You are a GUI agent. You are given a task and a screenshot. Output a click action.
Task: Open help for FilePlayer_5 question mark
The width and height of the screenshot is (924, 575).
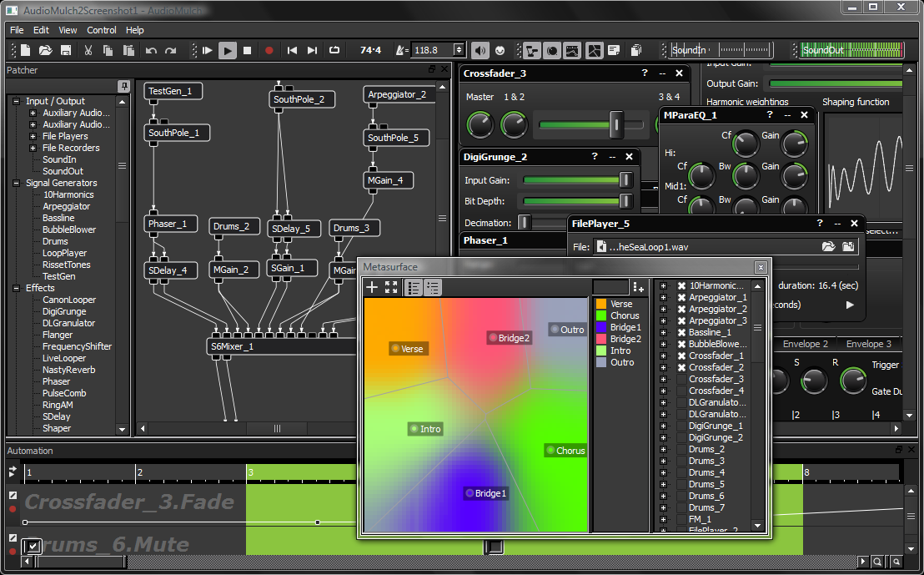coord(820,223)
